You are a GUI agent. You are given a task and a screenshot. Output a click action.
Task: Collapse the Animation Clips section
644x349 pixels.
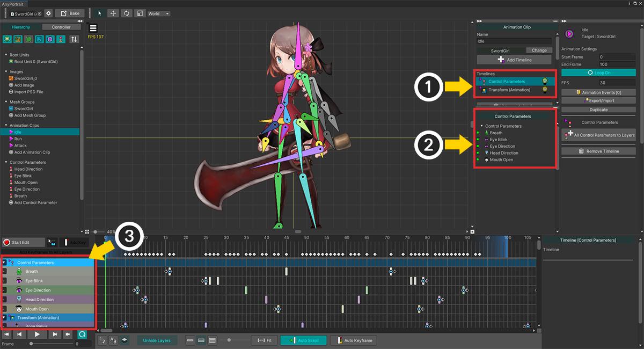pyautogui.click(x=6, y=125)
